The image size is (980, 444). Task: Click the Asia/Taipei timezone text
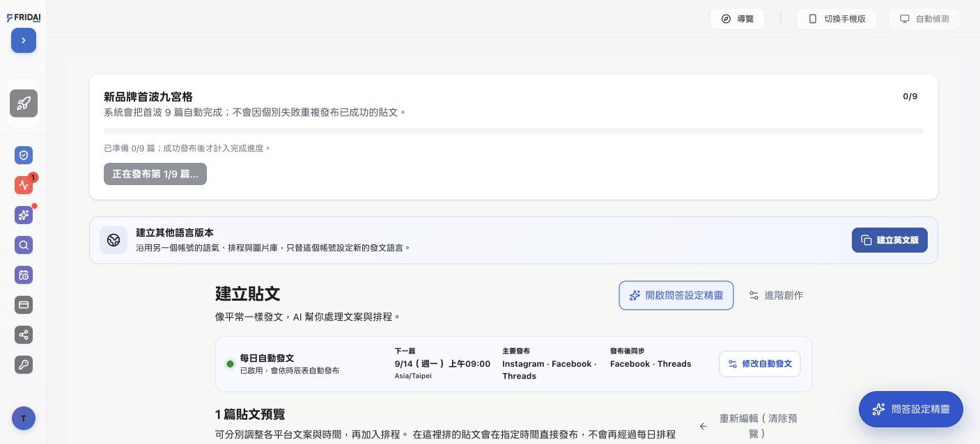pos(413,376)
